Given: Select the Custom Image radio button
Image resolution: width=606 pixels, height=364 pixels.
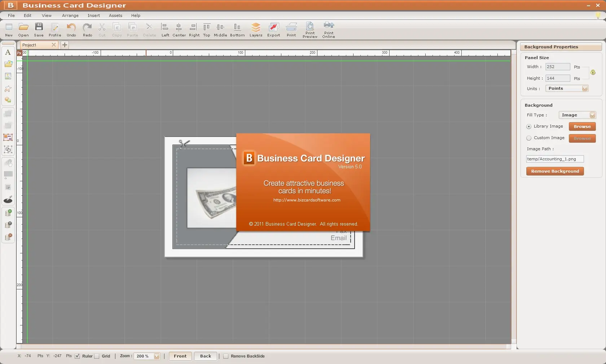Looking at the screenshot, I should [529, 138].
